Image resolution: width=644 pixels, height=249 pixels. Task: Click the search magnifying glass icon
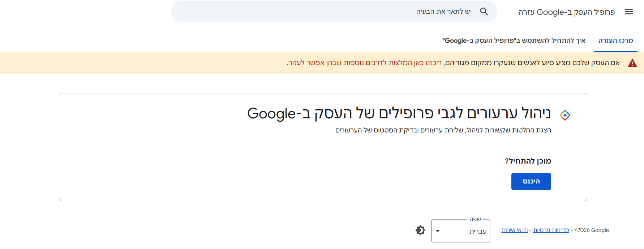tap(484, 11)
